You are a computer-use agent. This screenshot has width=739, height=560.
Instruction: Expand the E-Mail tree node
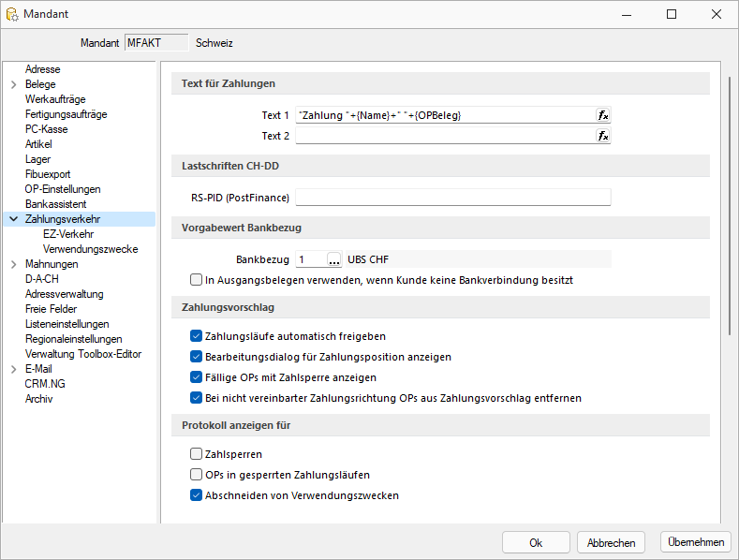pyautogui.click(x=13, y=369)
